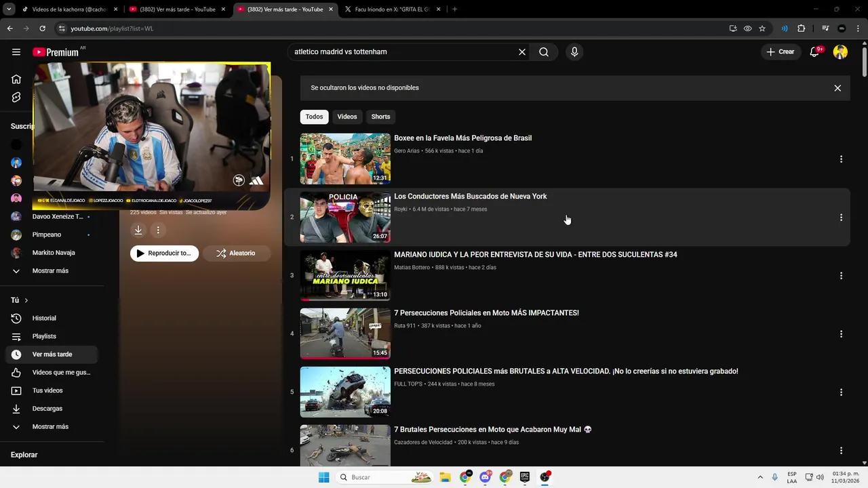Open Descargas in sidebar
868x488 pixels.
tap(52, 409)
